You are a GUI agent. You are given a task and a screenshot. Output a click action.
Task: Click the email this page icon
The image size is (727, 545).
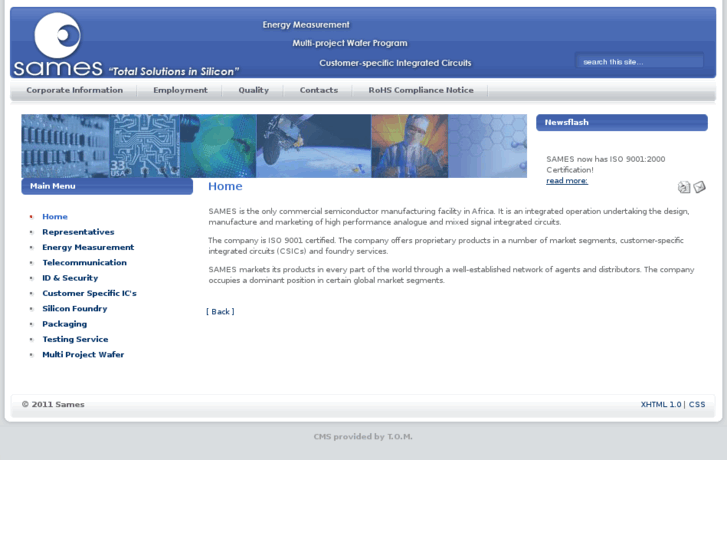click(700, 186)
